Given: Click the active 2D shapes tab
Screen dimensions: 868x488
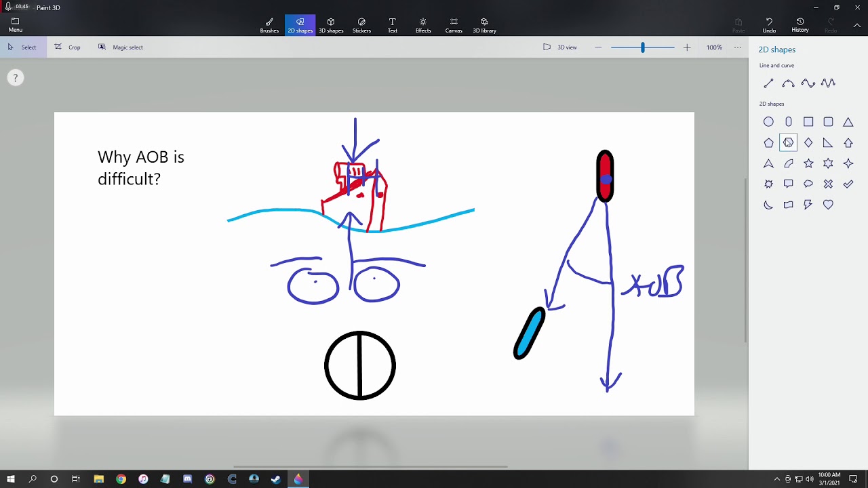Looking at the screenshot, I should coord(300,25).
